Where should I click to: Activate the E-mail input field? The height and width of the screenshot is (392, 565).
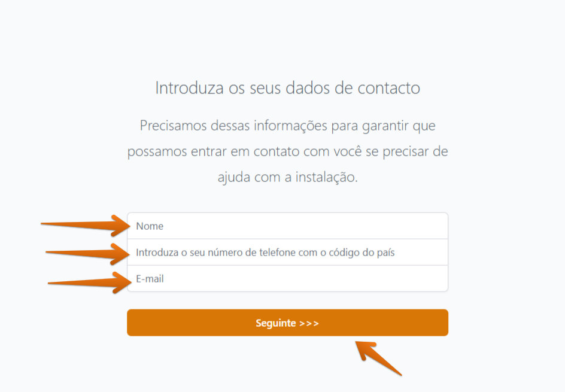[x=287, y=278]
